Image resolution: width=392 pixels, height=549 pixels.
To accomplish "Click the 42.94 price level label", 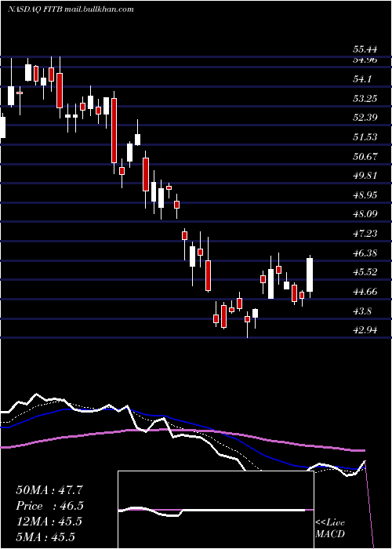I will coord(365,330).
